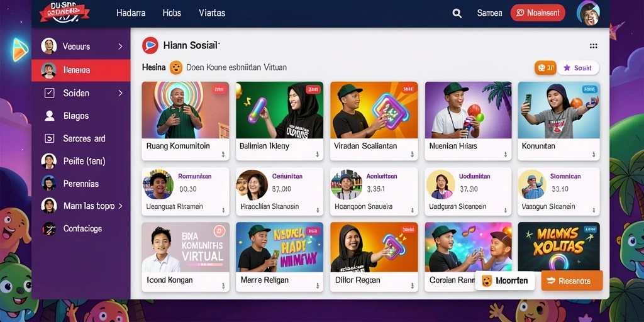Click the Uadguran Sicenoein label

(x=458, y=206)
